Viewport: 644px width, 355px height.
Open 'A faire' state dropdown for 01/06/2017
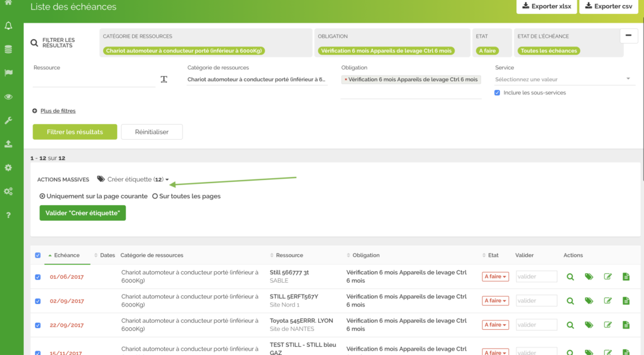tap(495, 276)
